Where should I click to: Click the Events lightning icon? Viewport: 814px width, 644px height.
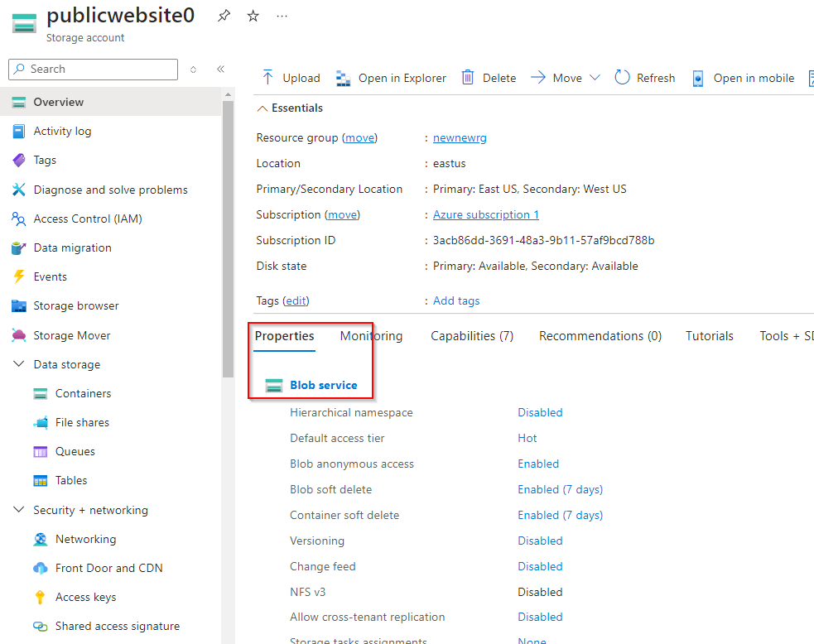[19, 276]
